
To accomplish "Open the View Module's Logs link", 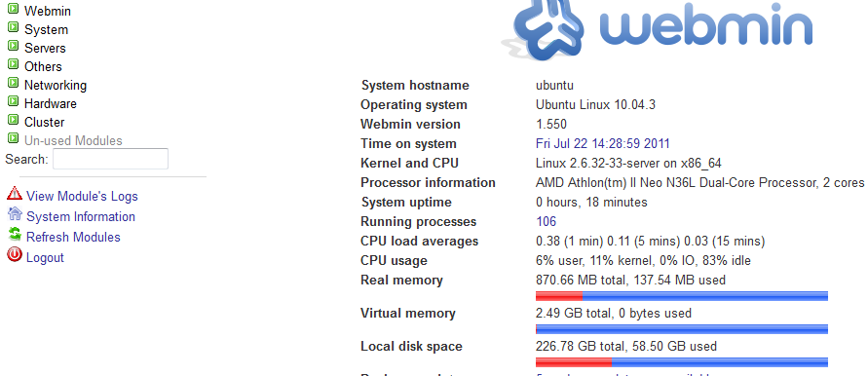I will (82, 196).
